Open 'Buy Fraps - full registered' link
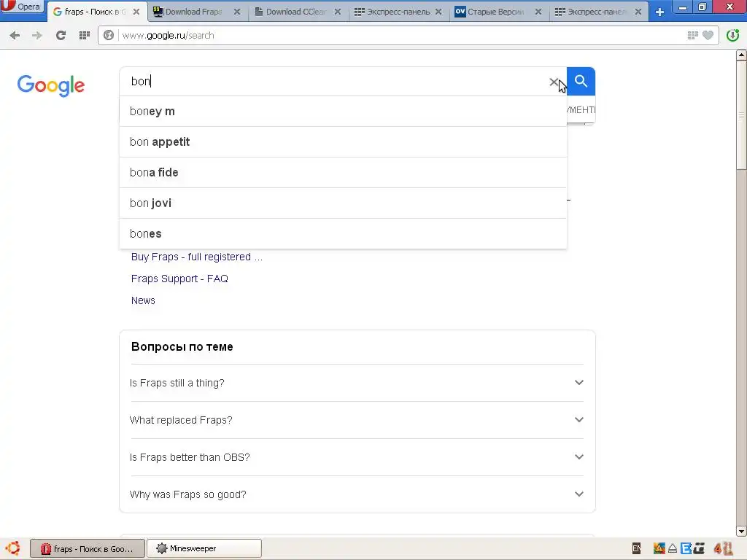747x560 pixels. tap(197, 257)
